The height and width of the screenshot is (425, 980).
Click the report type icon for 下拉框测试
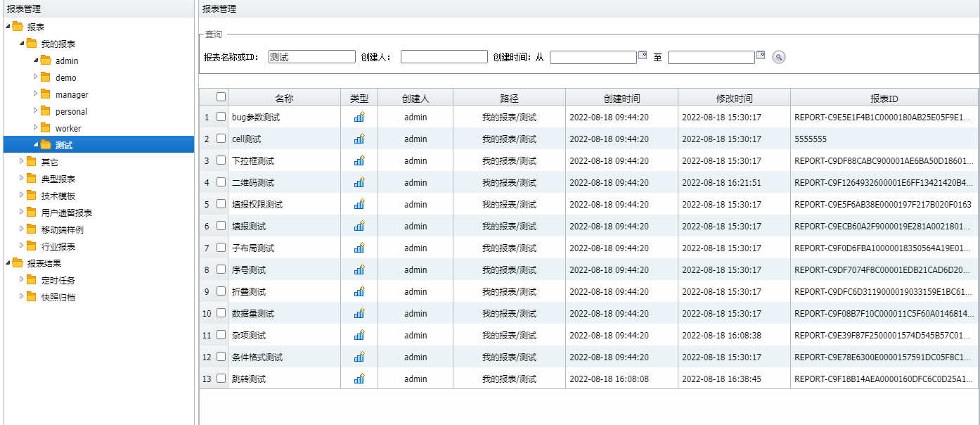pos(359,160)
